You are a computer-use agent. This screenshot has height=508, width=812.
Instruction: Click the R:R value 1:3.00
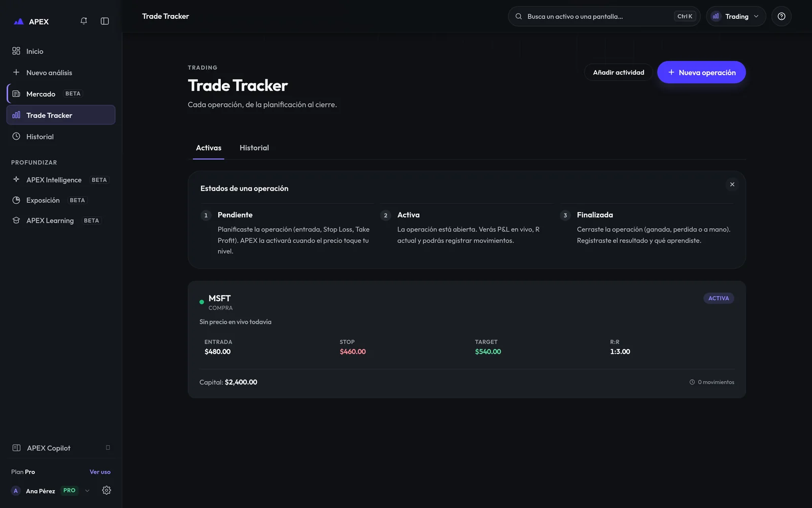point(620,352)
